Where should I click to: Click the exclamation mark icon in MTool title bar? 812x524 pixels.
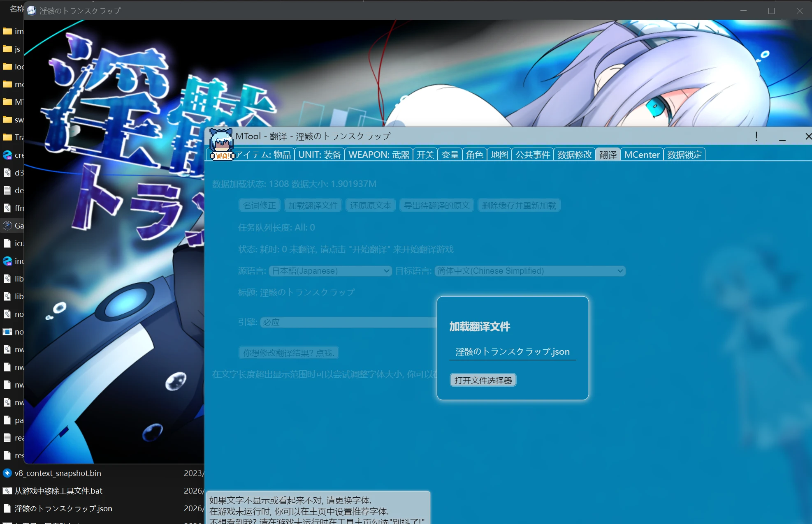tap(756, 136)
